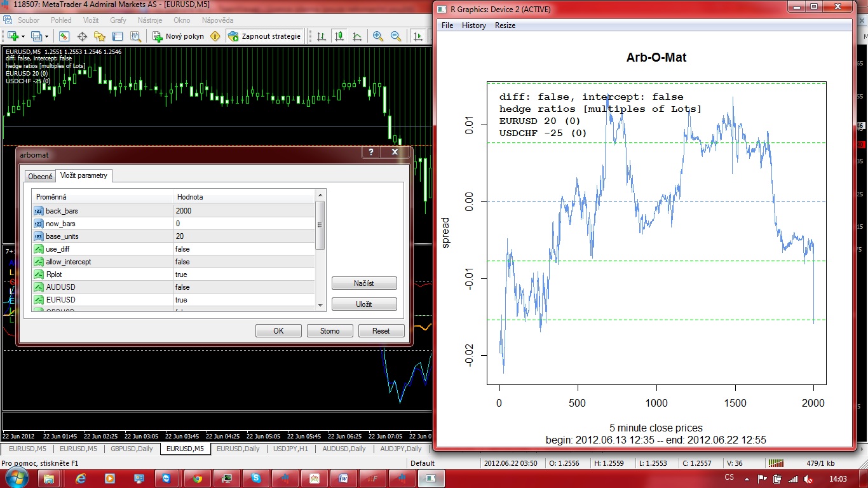Select the Vložit parametry tab
Viewport: 868px width, 488px height.
(x=84, y=175)
